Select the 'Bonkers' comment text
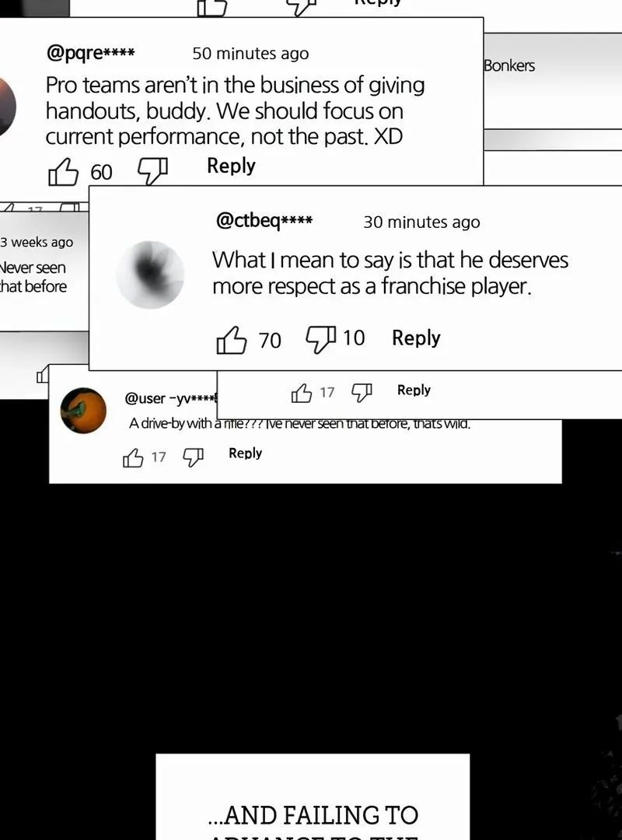Viewport: 622px width, 840px height. [x=509, y=65]
